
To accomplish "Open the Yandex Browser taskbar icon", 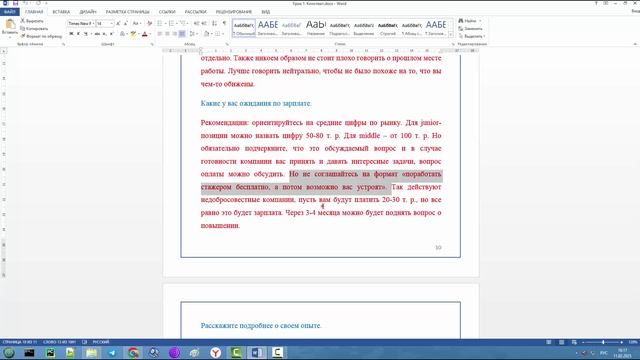I will tap(216, 353).
